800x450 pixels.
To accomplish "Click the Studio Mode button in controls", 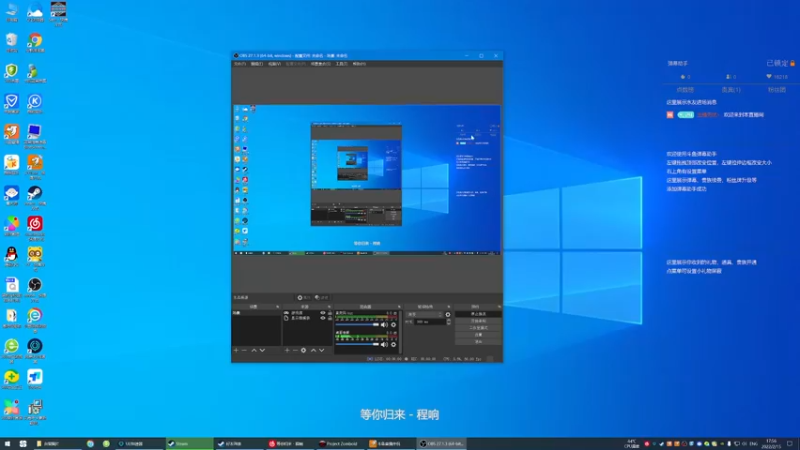I will pos(478,328).
